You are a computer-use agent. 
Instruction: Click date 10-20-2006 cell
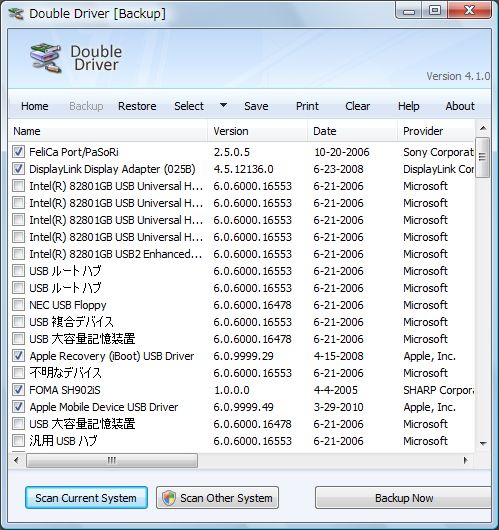[x=342, y=152]
